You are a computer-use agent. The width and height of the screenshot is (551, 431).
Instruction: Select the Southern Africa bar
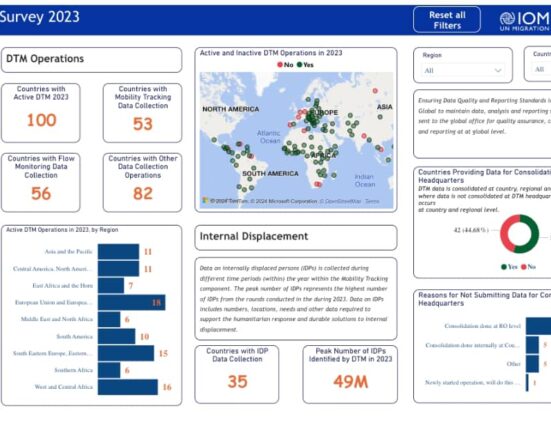pos(109,370)
